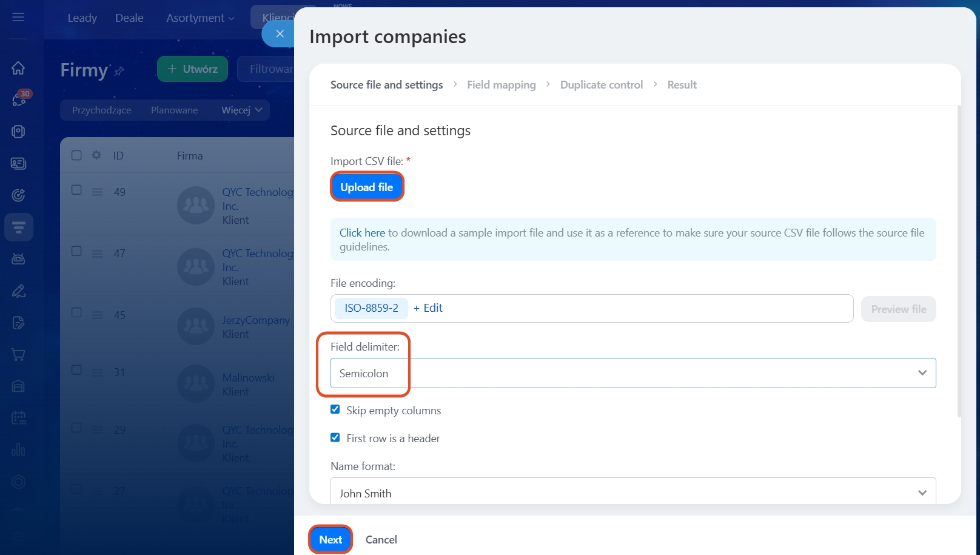Close the import panel with X
Screen dimensions: 980x555
tap(280, 34)
